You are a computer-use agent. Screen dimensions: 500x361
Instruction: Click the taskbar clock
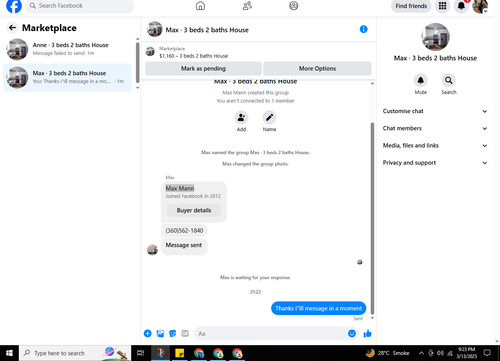tap(466, 353)
